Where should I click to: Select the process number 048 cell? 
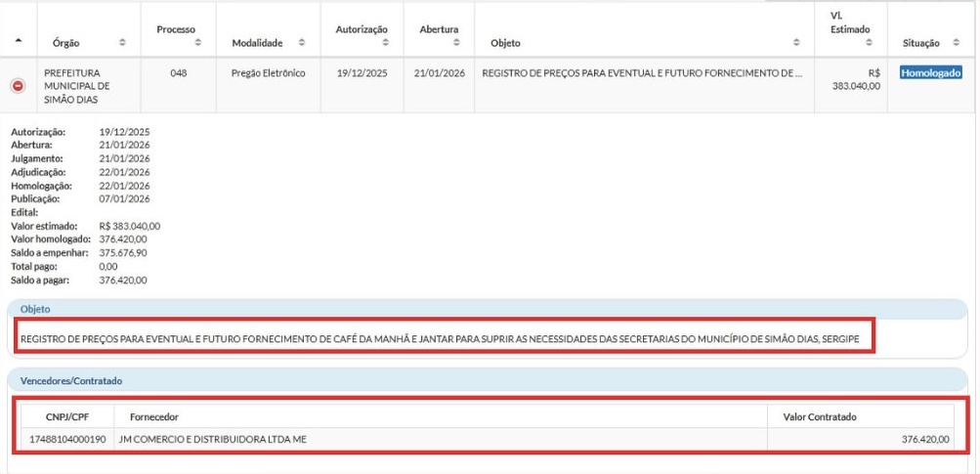178,73
